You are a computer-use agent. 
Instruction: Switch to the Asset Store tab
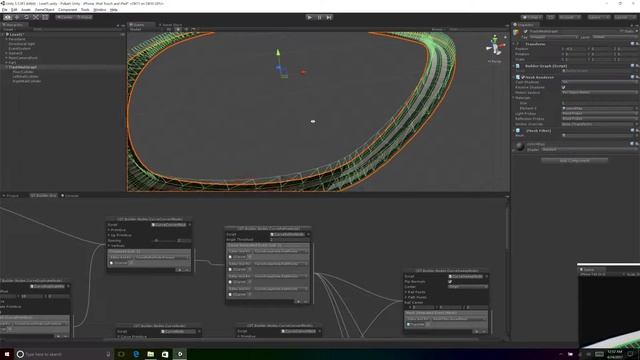171,25
